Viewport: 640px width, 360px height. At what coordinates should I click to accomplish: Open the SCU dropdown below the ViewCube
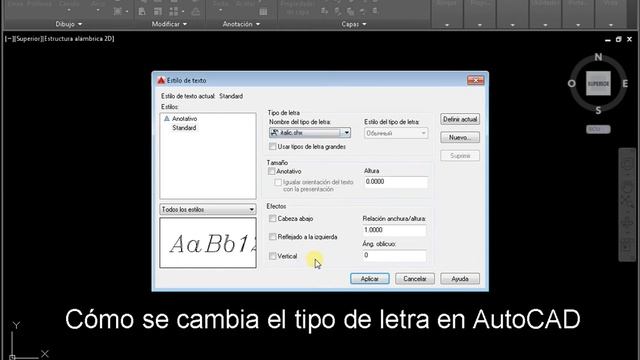pos(598,129)
